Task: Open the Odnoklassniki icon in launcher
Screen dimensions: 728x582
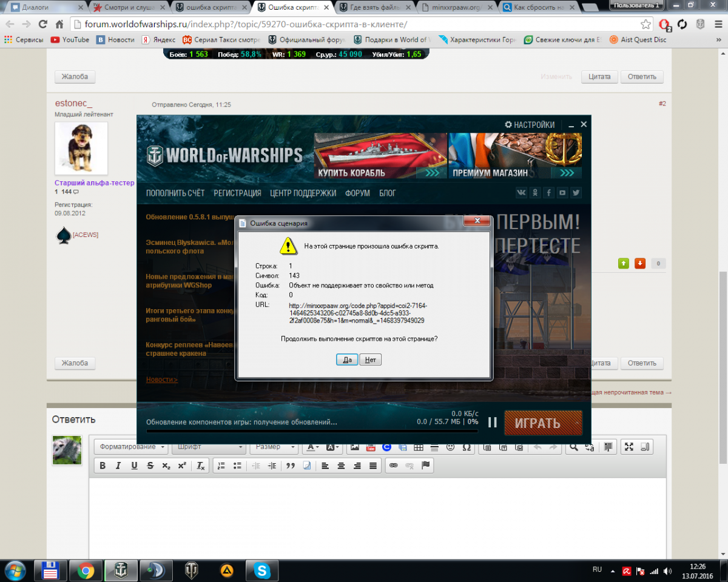Action: 535,193
